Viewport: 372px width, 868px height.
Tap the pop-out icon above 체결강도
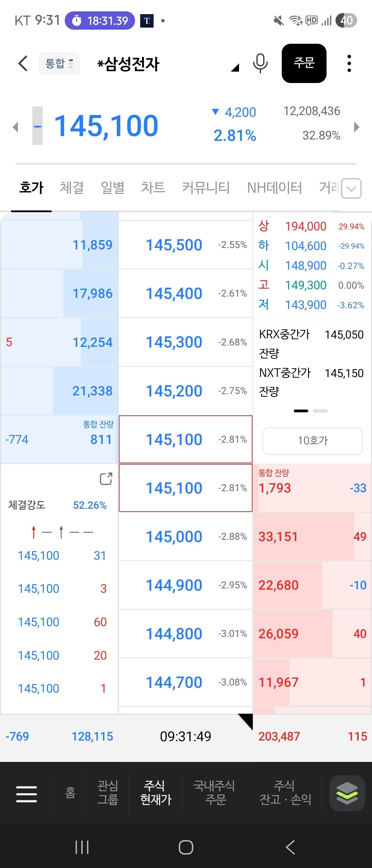click(x=106, y=479)
